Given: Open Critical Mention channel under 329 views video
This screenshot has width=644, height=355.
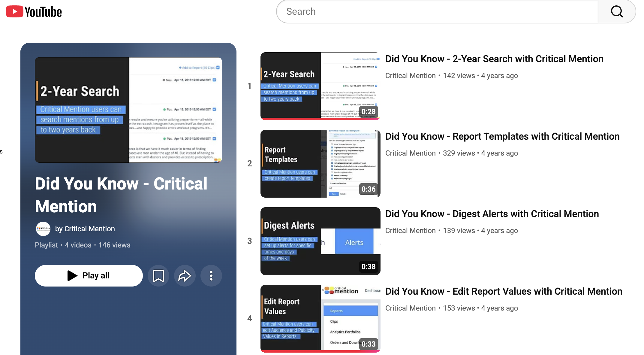Looking at the screenshot, I should click(410, 153).
